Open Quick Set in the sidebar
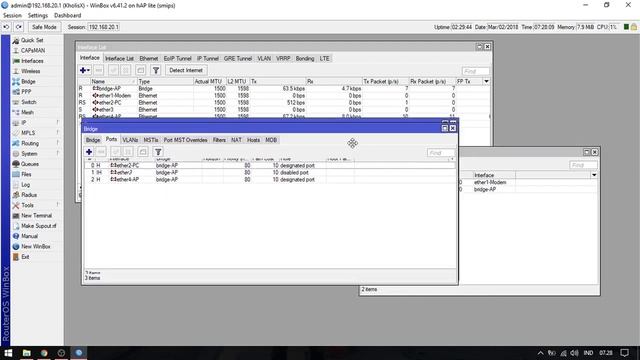640x360 pixels. coord(32,40)
